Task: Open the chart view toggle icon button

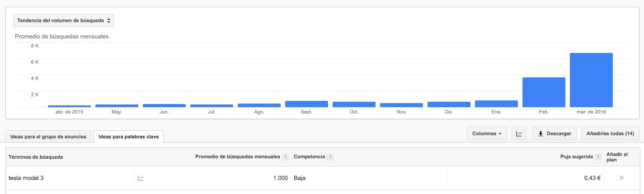Action: [x=519, y=134]
